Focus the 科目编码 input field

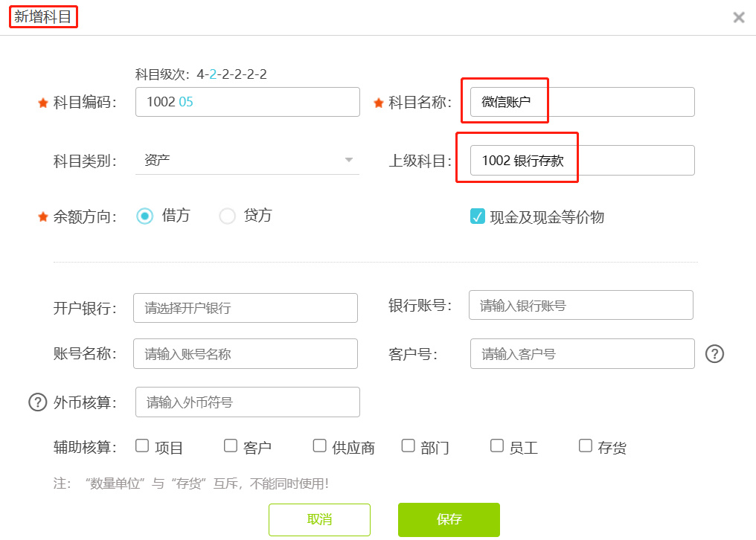[x=247, y=102]
